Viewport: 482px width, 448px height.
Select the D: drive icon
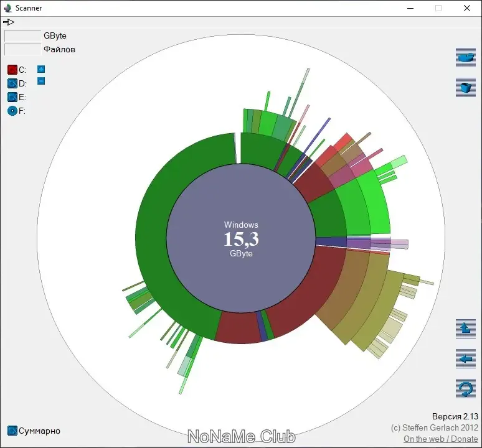click(12, 83)
